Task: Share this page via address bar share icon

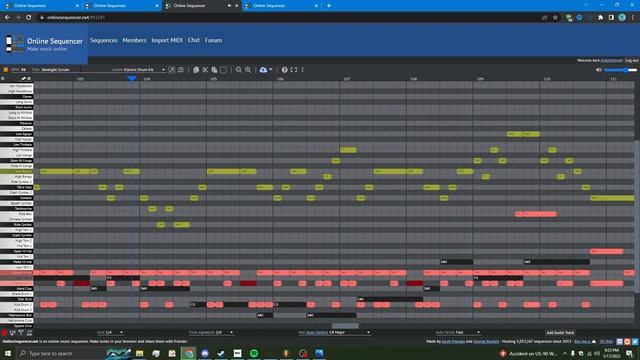Action: point(544,18)
